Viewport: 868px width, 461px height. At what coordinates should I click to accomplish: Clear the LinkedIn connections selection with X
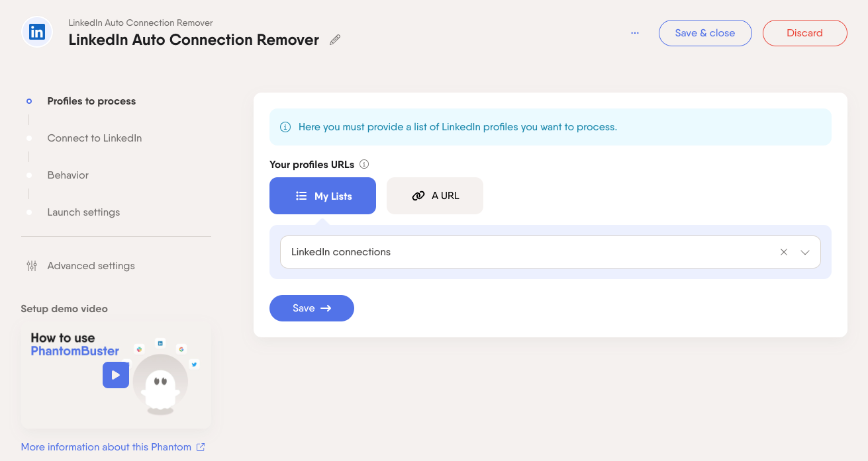(784, 252)
